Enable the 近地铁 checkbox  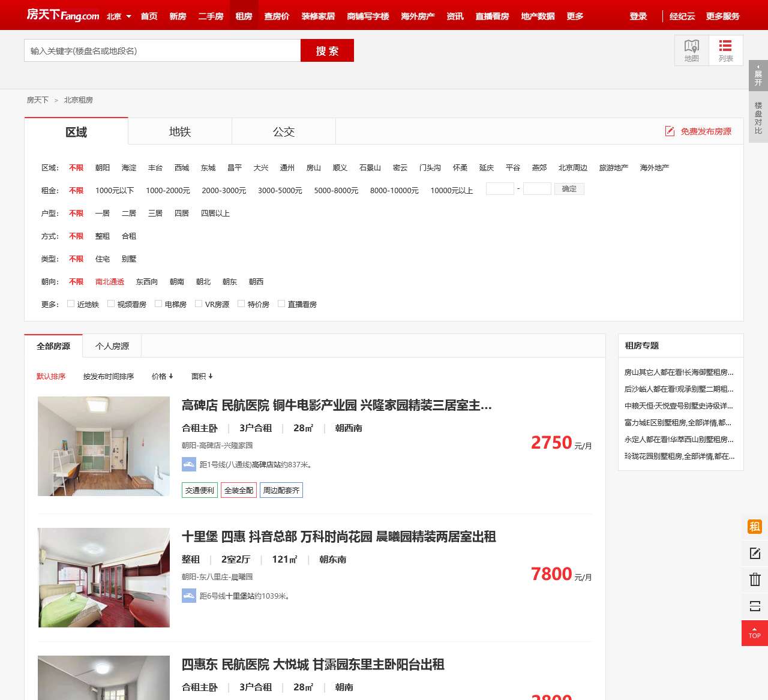(71, 304)
